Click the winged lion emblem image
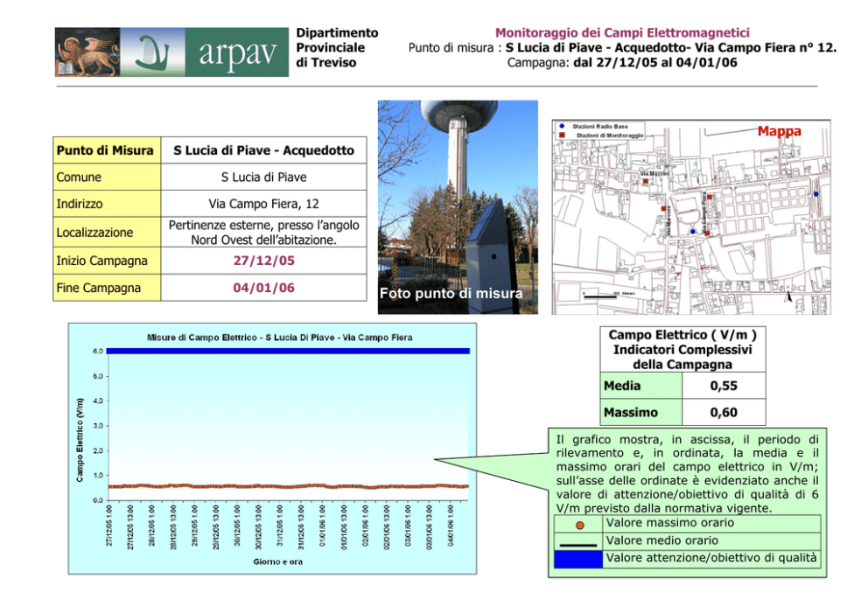 pos(87,52)
